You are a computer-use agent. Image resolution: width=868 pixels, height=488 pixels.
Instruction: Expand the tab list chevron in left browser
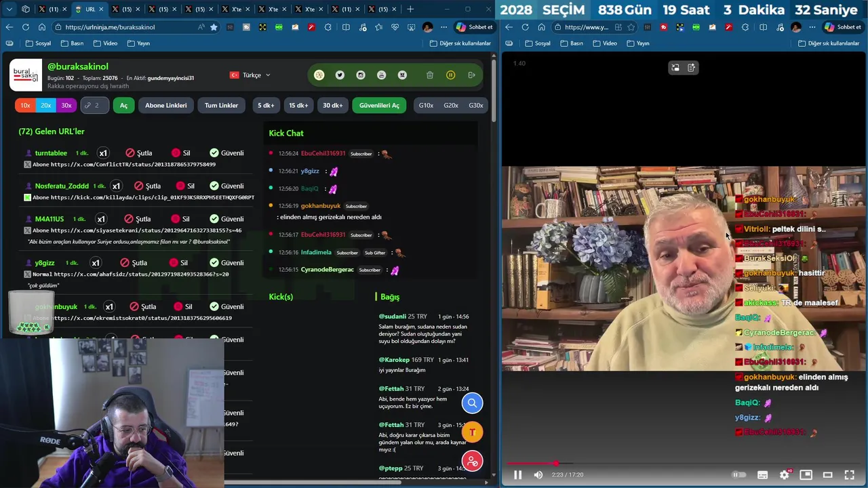click(x=9, y=9)
